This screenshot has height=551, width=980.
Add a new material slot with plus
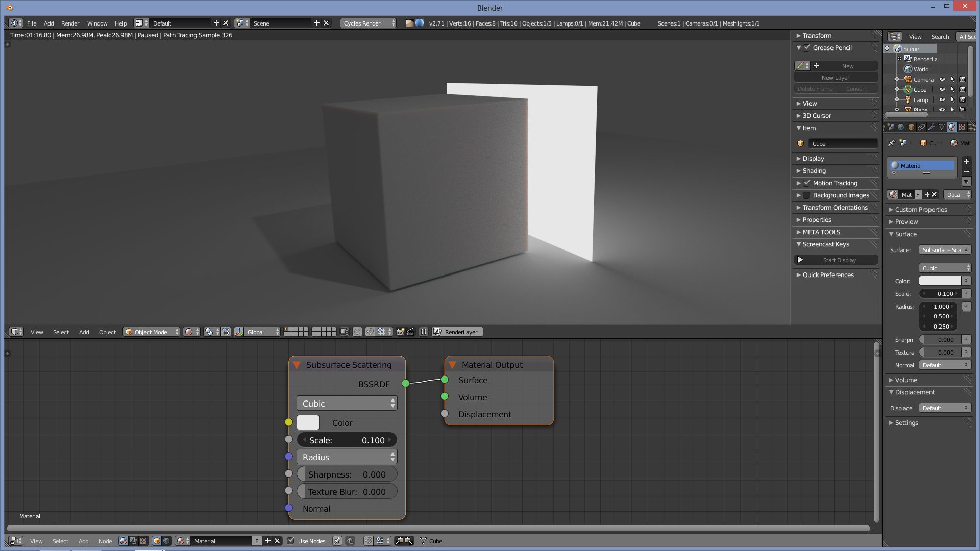pyautogui.click(x=966, y=161)
